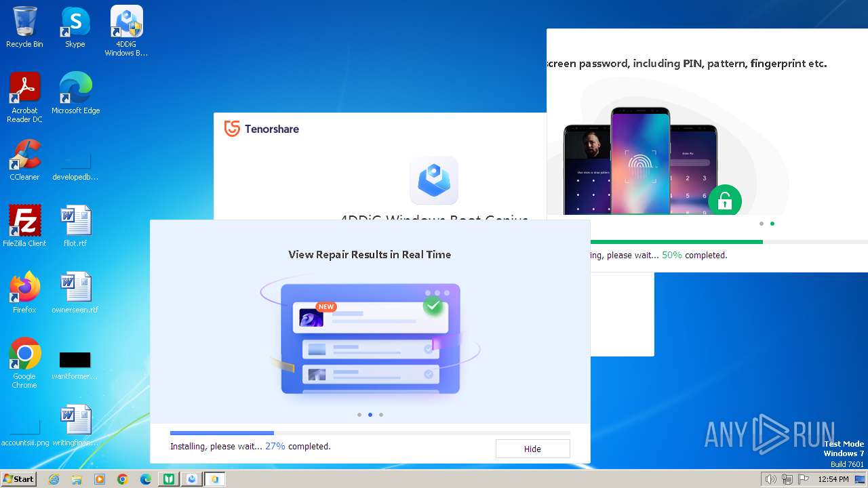
Task: Select the fllot.rtf document icon
Action: [75, 226]
